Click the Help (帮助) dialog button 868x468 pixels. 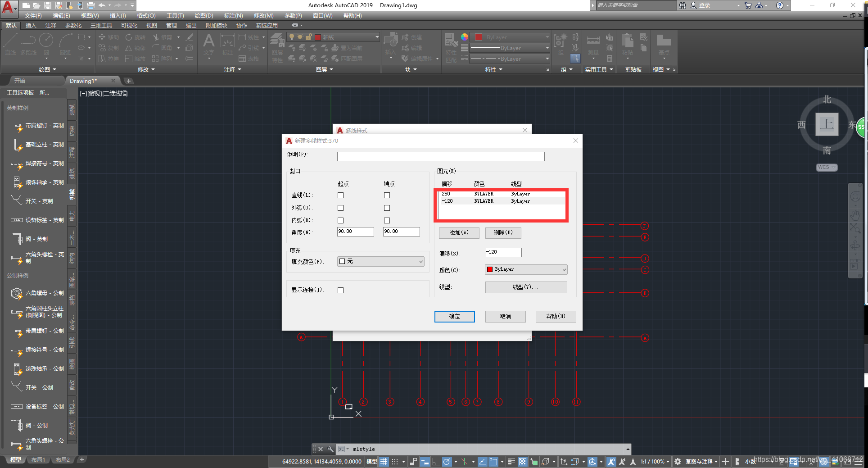tap(556, 317)
